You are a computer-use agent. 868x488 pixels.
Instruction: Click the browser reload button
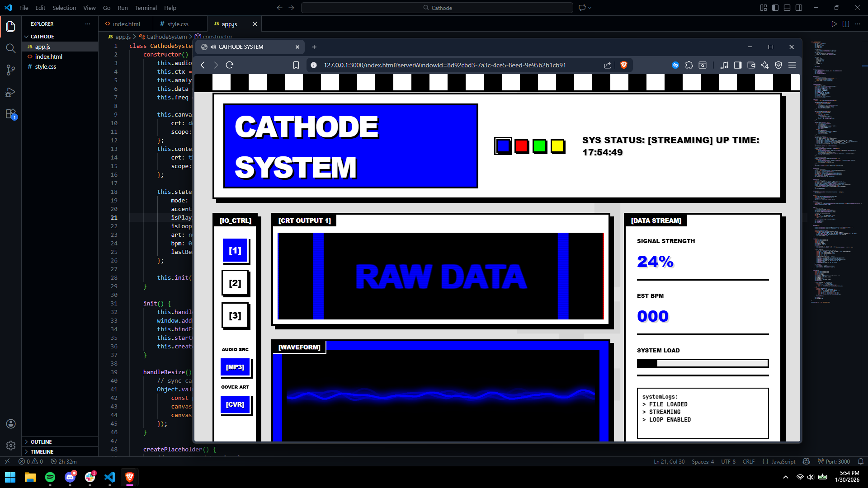coord(230,65)
